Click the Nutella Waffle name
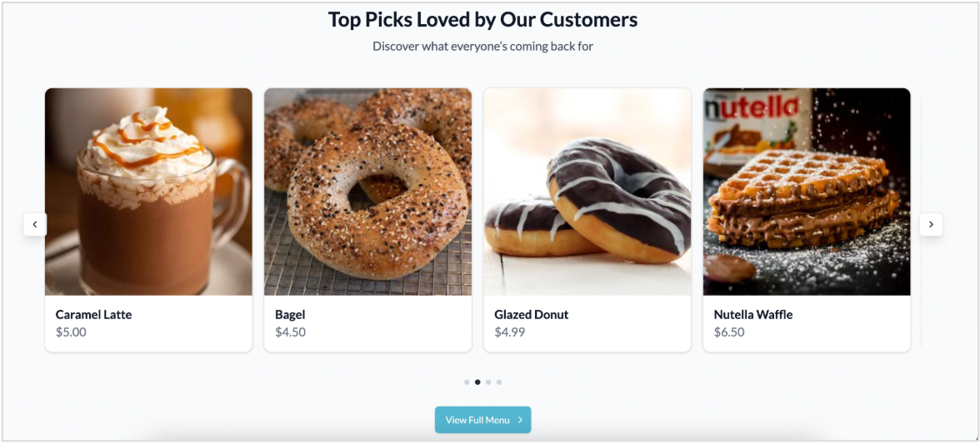The width and height of the screenshot is (980, 444). point(752,315)
